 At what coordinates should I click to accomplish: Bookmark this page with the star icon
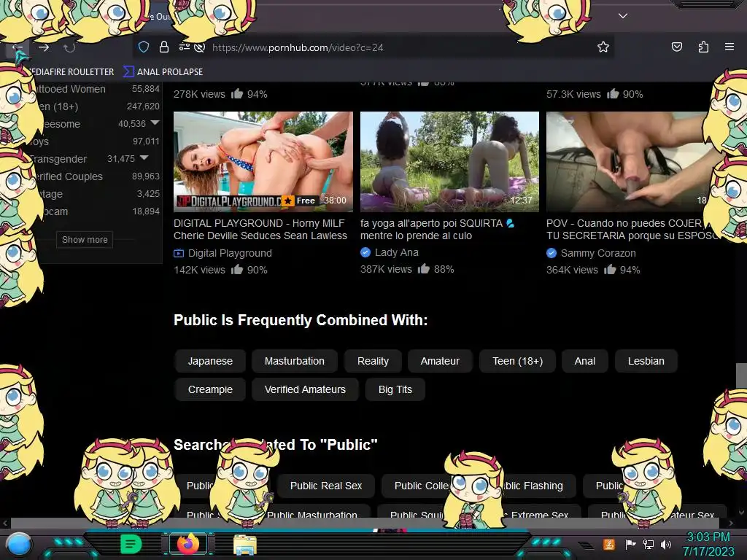coord(603,47)
